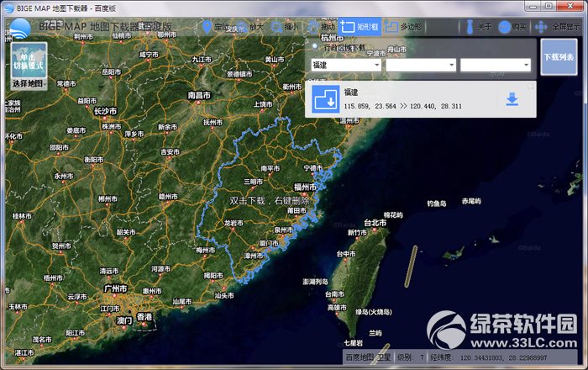Click the 级别 7 zoom level readout
The image size is (588, 370).
[x=411, y=357]
